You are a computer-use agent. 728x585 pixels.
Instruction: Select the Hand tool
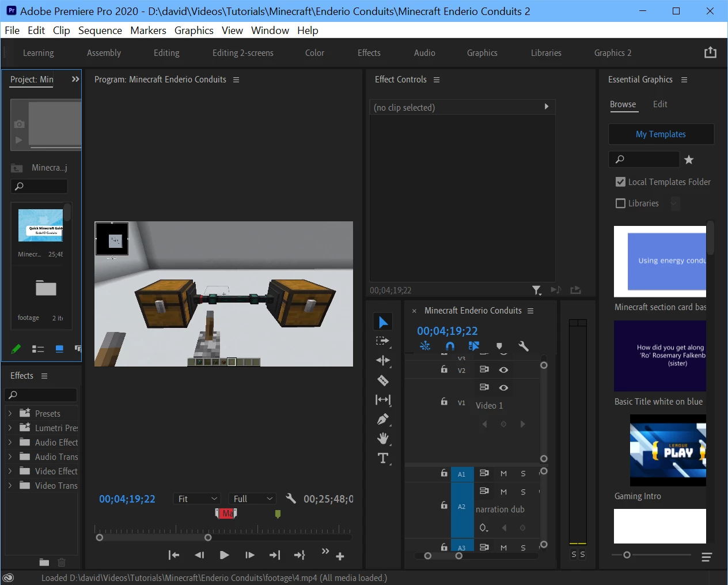point(383,439)
